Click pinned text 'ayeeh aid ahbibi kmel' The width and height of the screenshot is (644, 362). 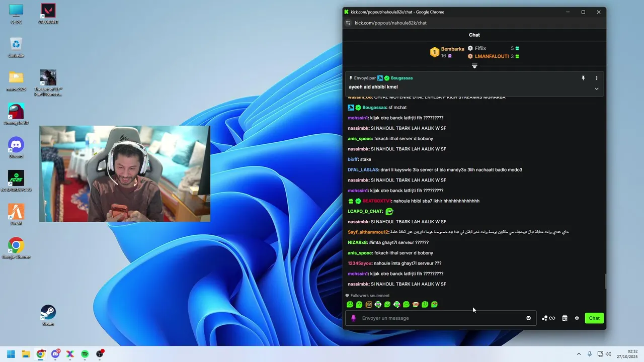pyautogui.click(x=373, y=87)
